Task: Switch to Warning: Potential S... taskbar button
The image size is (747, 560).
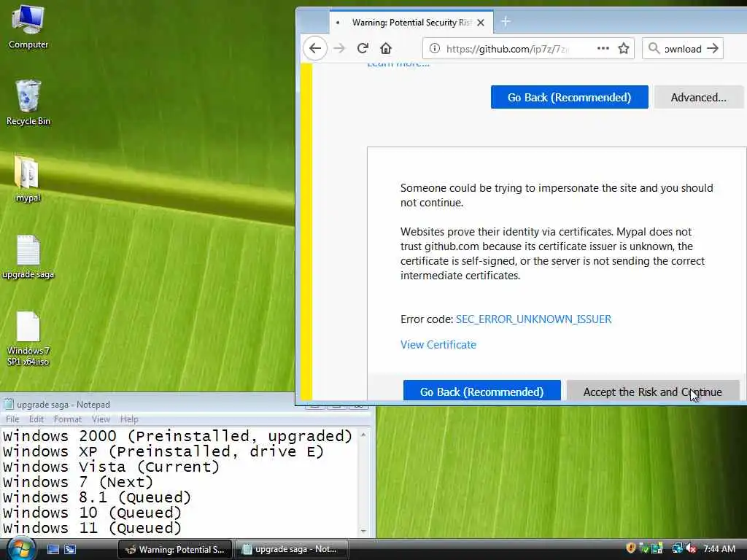Action: [x=175, y=549]
